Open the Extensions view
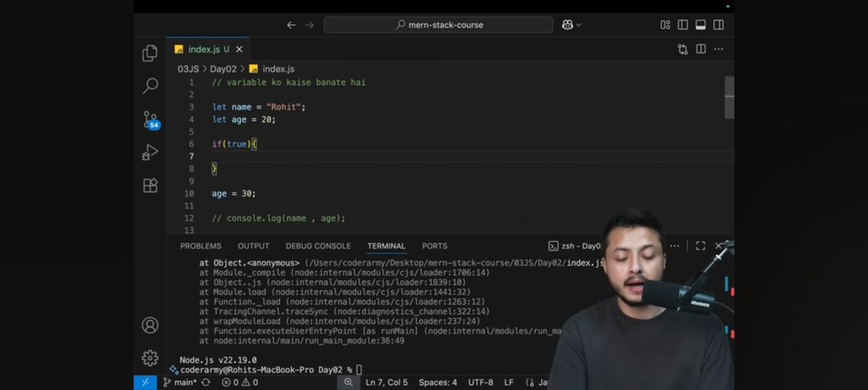868x390 pixels. pos(150,185)
